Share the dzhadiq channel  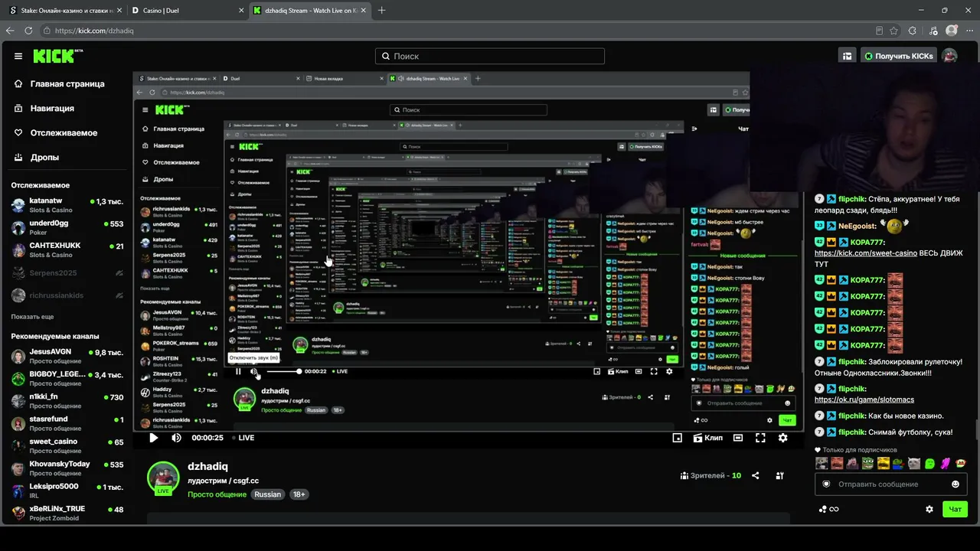756,475
